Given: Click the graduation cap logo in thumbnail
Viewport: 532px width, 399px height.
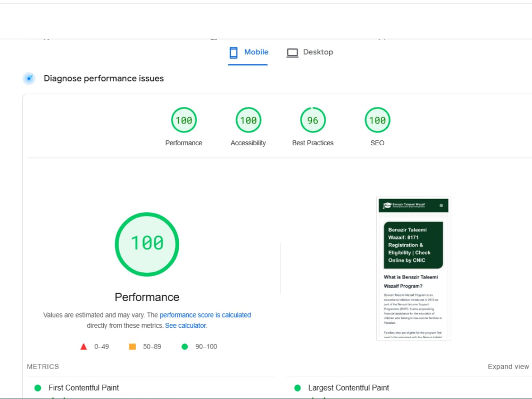Looking at the screenshot, I should 387,205.
